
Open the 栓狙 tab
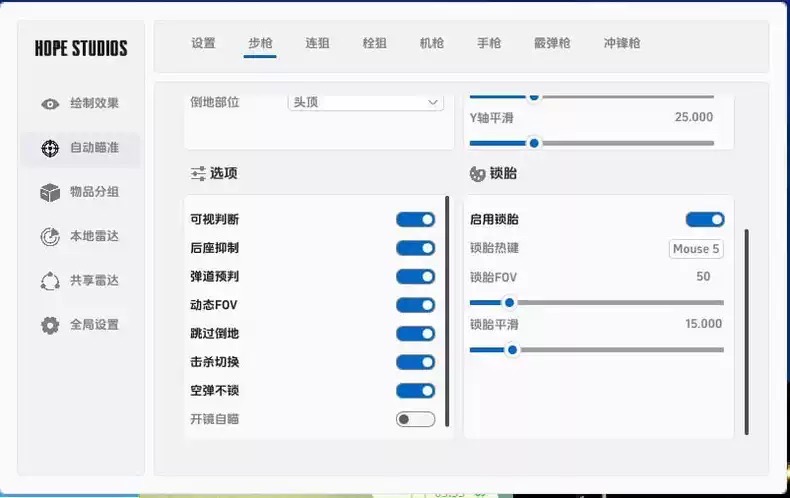click(374, 43)
